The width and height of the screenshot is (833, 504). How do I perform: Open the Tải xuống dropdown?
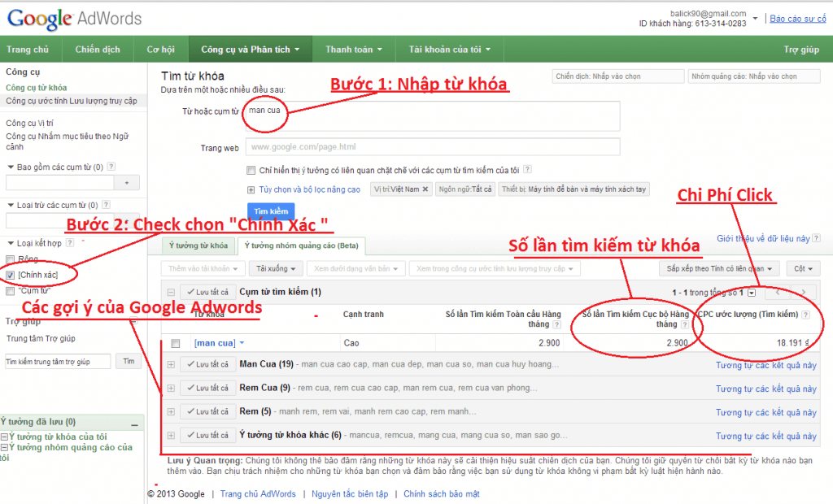276,269
